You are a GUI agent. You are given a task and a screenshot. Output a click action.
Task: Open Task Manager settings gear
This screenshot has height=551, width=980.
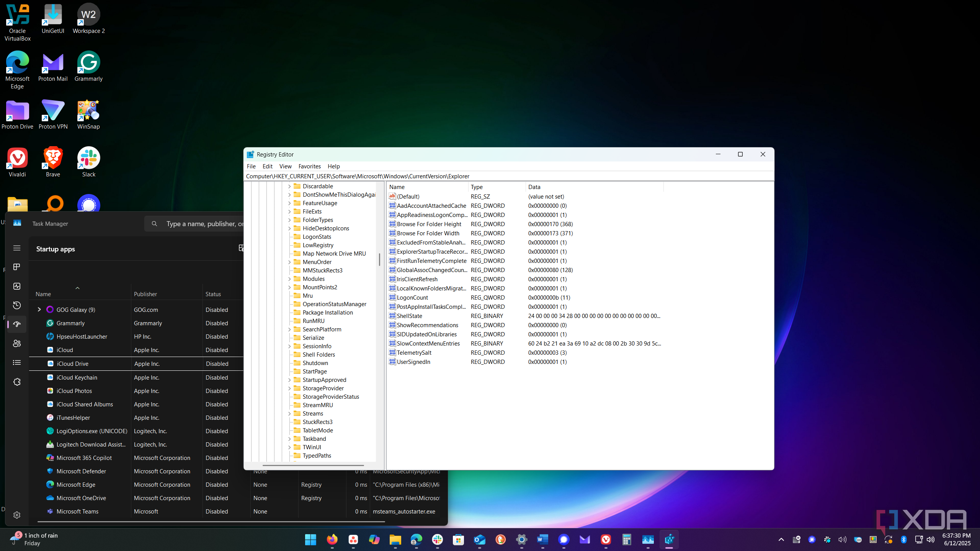[x=16, y=515]
